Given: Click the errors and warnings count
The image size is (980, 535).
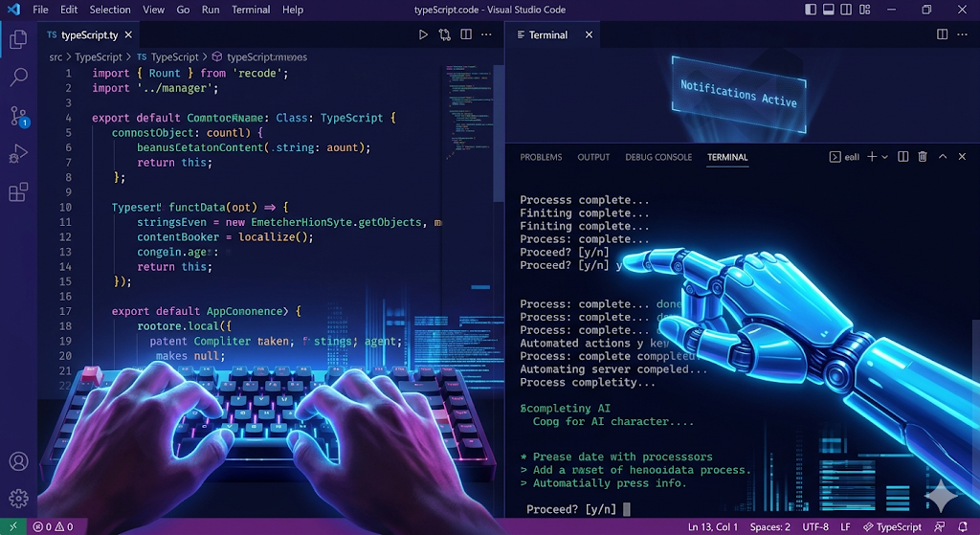Looking at the screenshot, I should pyautogui.click(x=54, y=526).
